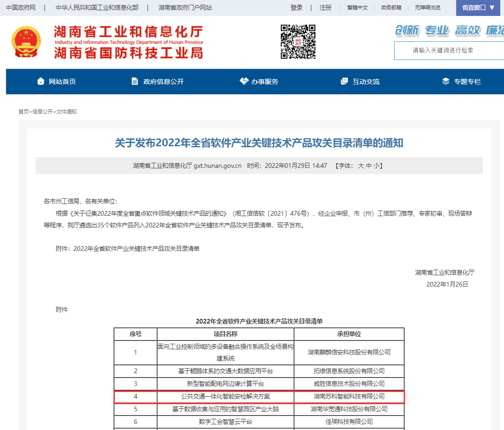Click the home icon beside 网站首页
Viewport: 504px width, 430px height.
[41, 81]
